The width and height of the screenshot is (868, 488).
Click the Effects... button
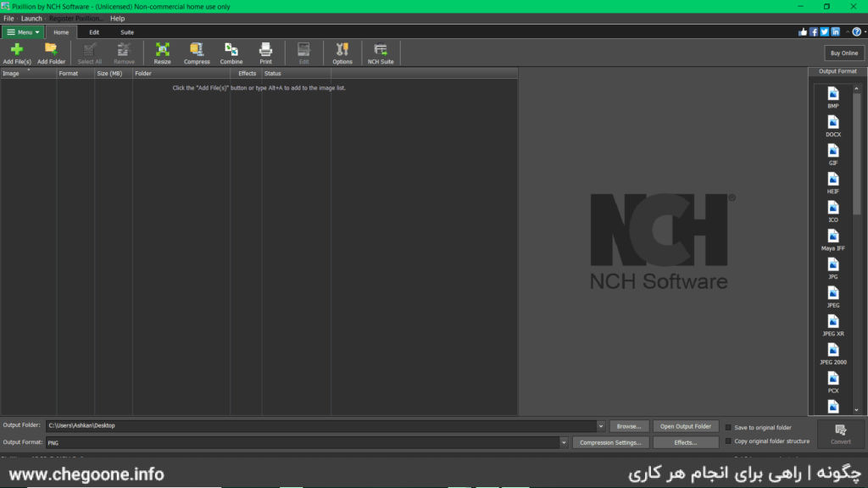[685, 442]
